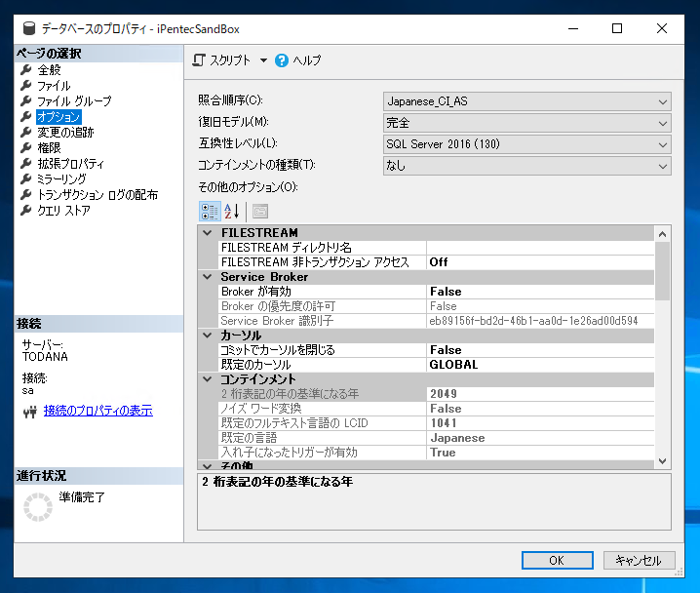Switch property grid to categorized view
The image size is (700, 593).
pos(209,212)
